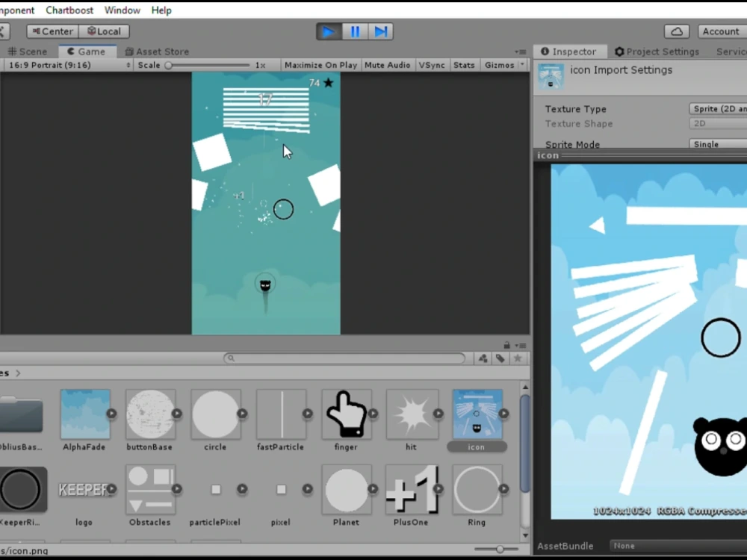The image size is (747, 560).
Task: Expand the icon asset arrow
Action: [503, 414]
